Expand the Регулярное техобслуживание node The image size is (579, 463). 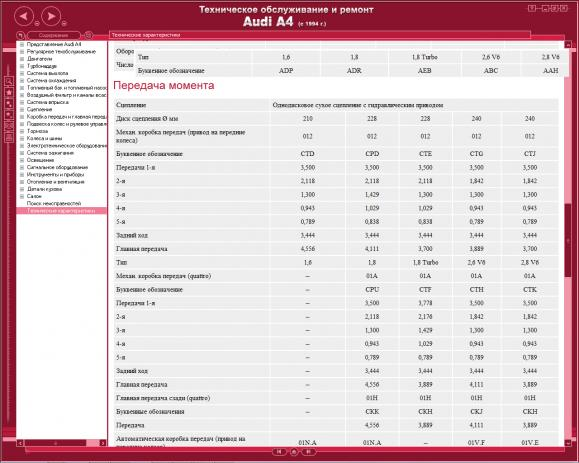(22, 52)
